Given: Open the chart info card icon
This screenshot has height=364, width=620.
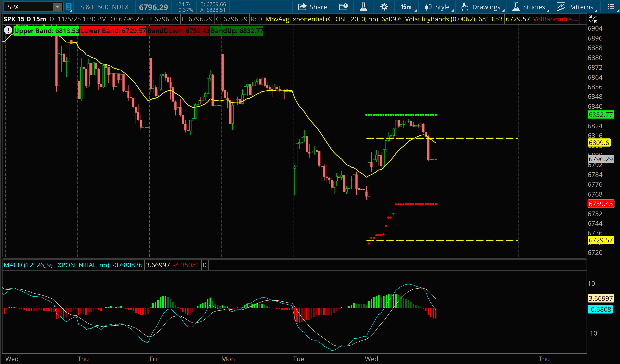Looking at the screenshot, I should tap(343, 7).
